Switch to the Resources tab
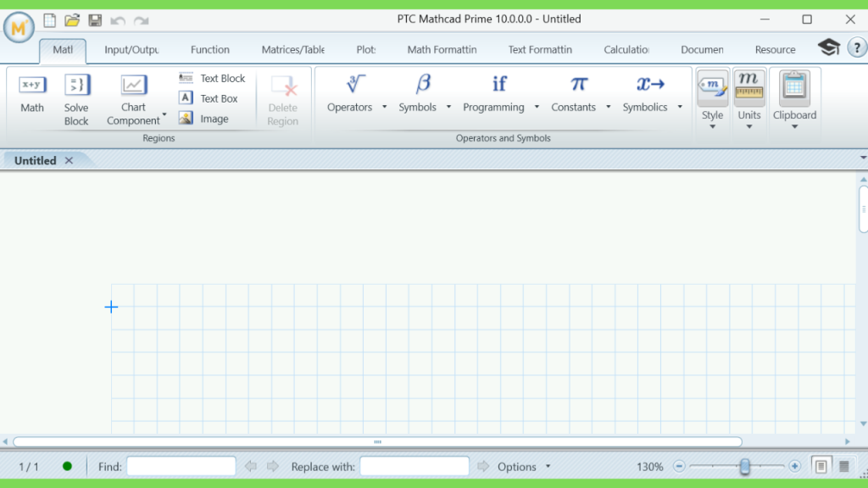Screen dimensions: 868x488 [775, 50]
